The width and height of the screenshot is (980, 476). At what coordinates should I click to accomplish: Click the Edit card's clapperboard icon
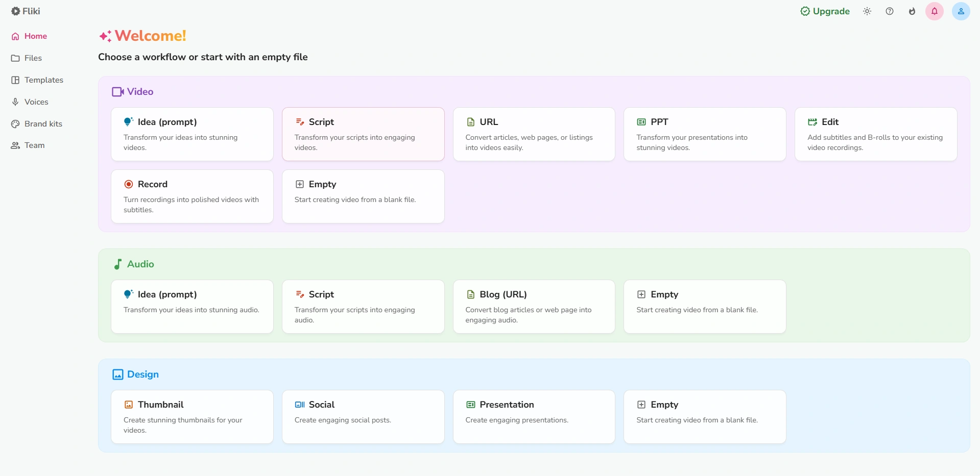click(x=812, y=122)
